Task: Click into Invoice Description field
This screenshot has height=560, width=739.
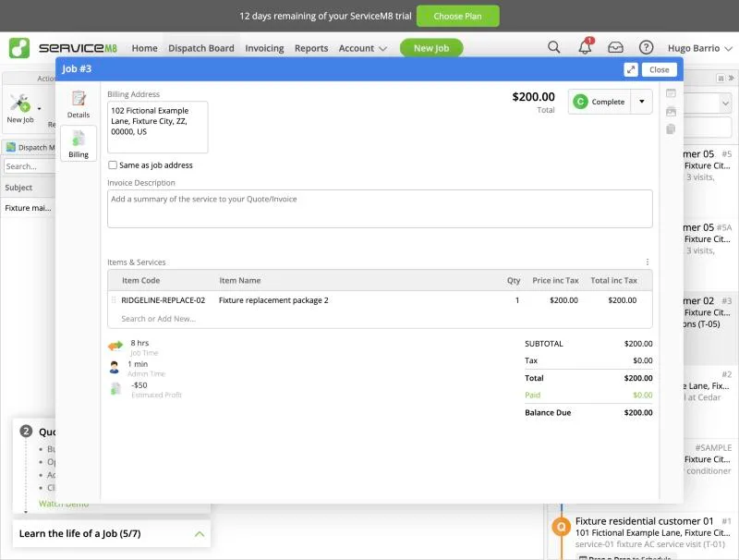Action: pos(380,209)
